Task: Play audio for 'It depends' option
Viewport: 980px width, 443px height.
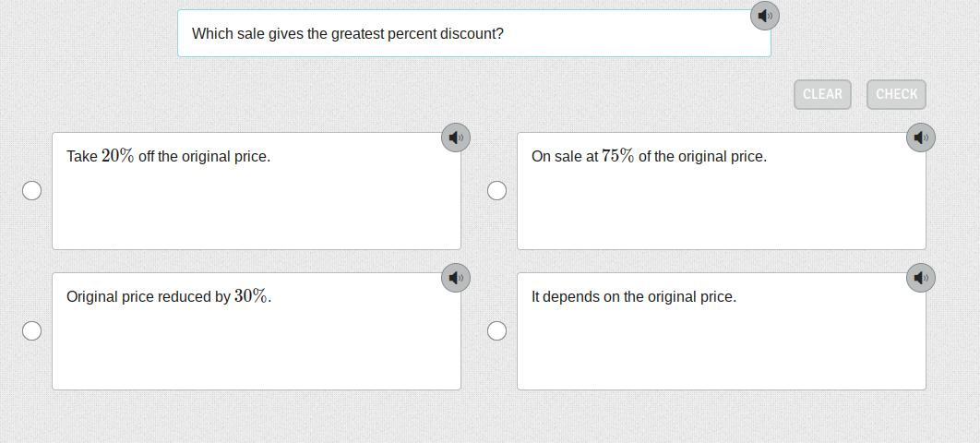Action: (921, 278)
